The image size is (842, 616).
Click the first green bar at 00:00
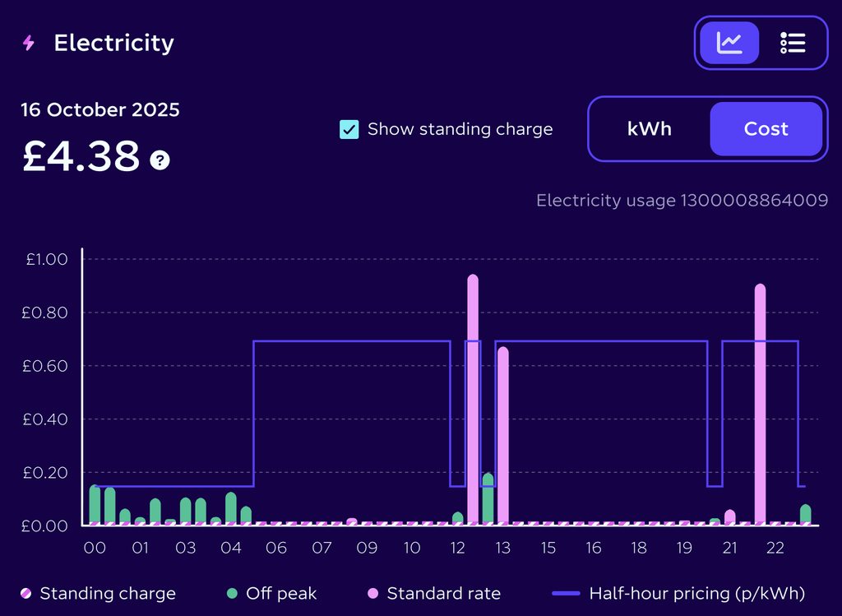(x=95, y=503)
